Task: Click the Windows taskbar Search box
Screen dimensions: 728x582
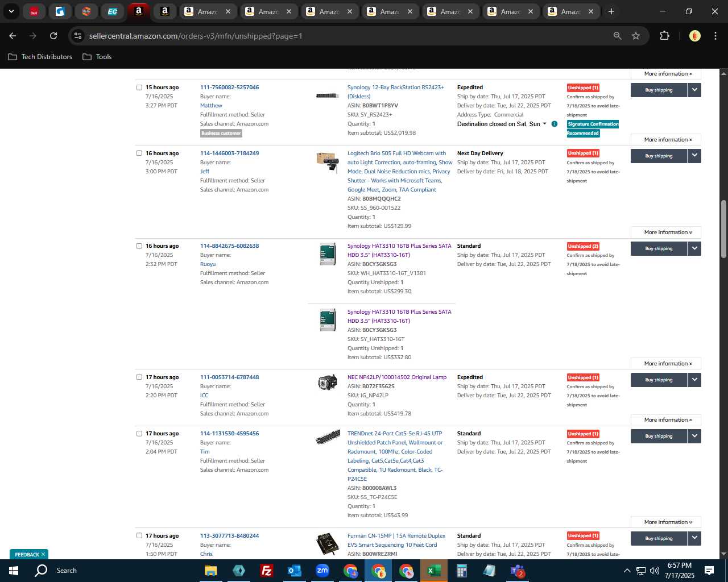Action: click(67, 571)
